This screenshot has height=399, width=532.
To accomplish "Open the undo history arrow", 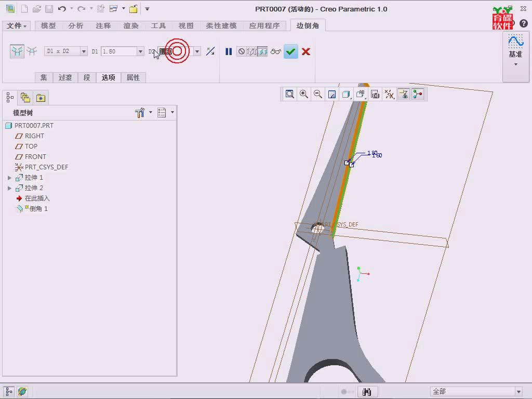I will tap(72, 8).
